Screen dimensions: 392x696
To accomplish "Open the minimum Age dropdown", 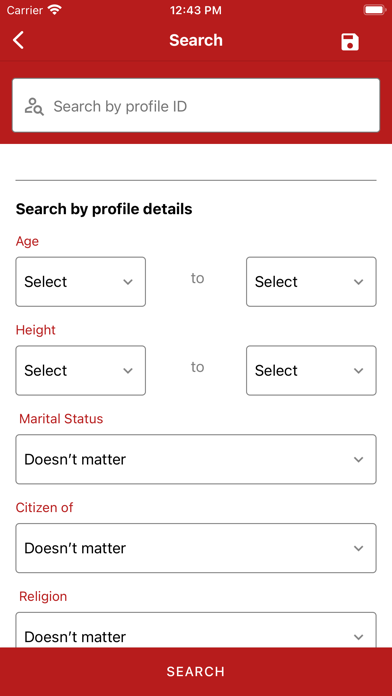I will [80, 281].
